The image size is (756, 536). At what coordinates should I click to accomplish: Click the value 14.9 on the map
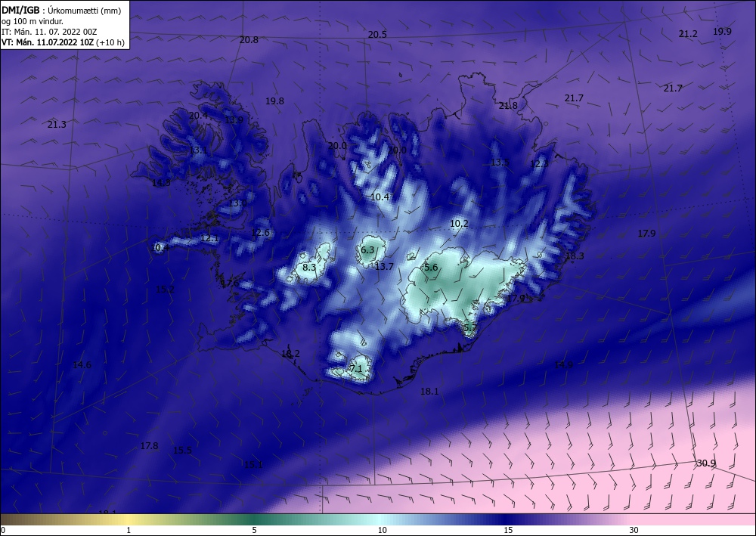[x=563, y=365]
